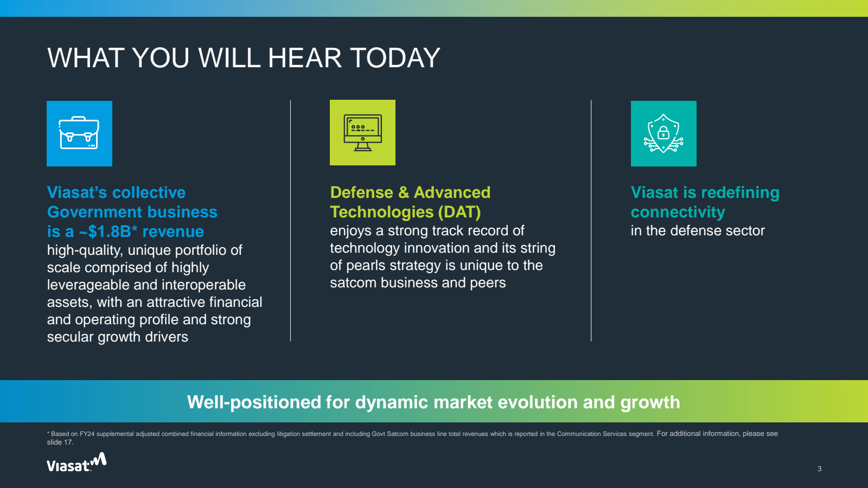Click 'enjoys a strong track record of' line
This screenshot has height=488, width=868.
tap(427, 230)
